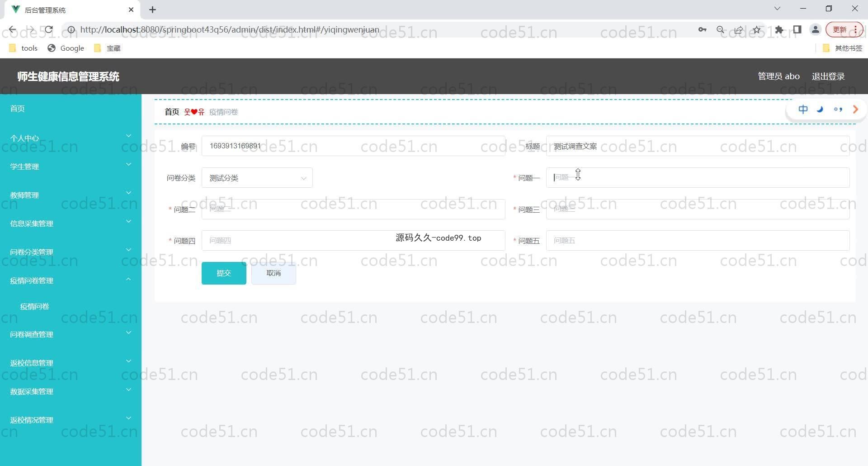
Task: Click the 退出登录 link
Action: tap(828, 76)
